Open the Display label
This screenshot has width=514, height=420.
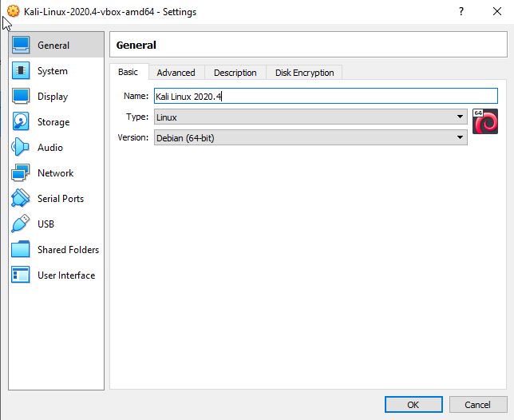[x=53, y=97]
